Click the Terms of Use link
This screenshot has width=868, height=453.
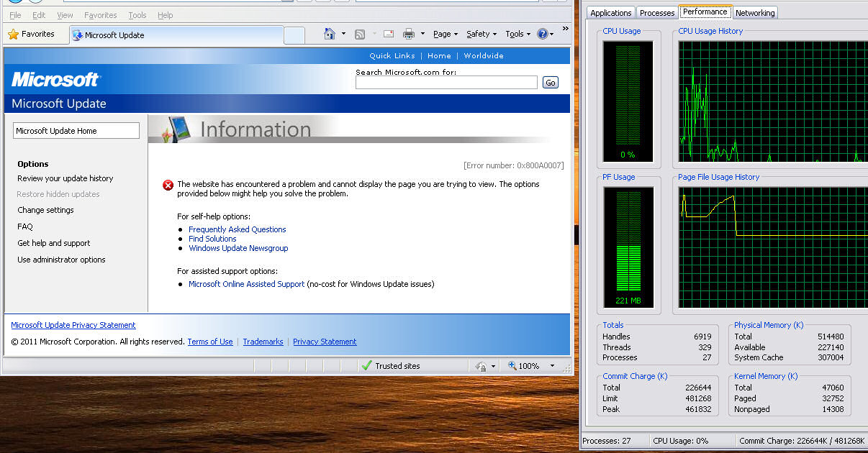click(210, 342)
